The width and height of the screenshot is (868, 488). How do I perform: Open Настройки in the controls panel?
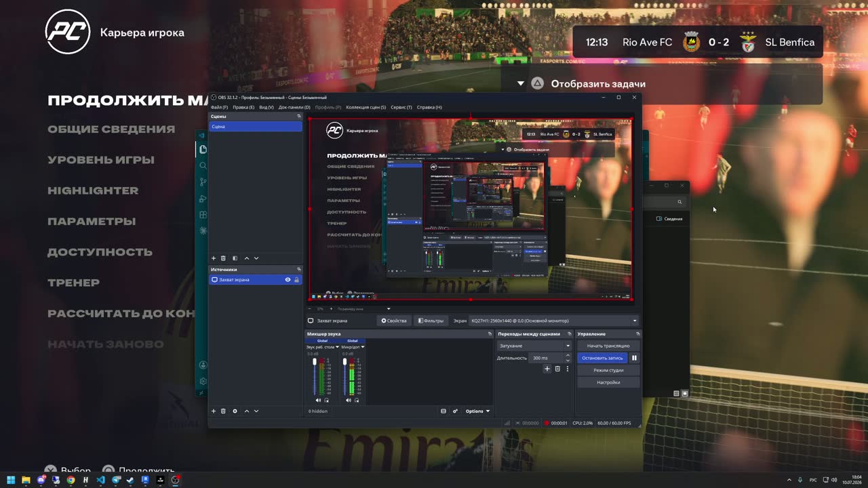tap(608, 382)
